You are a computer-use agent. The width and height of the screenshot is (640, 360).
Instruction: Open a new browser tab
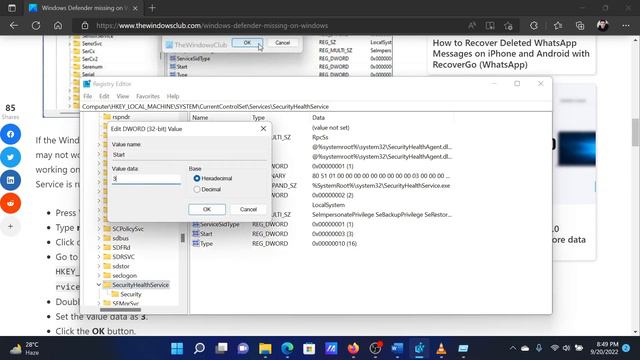(152, 8)
